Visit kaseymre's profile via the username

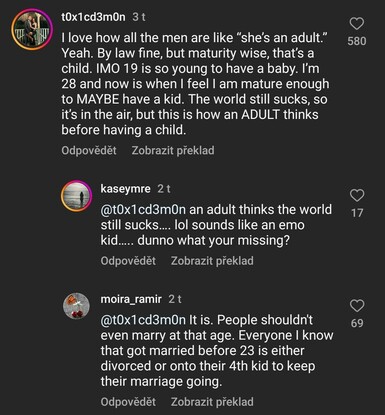(125, 189)
